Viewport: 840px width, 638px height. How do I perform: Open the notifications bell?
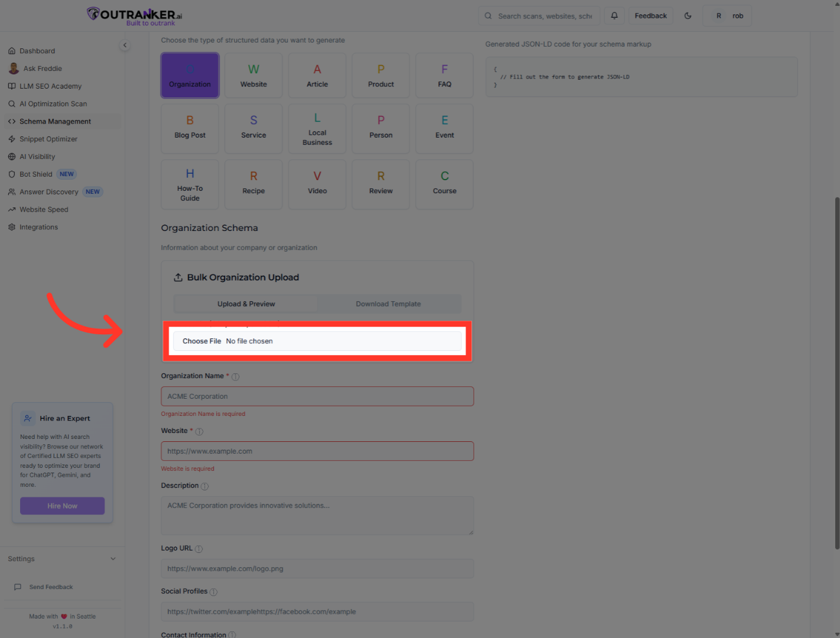pyautogui.click(x=614, y=15)
